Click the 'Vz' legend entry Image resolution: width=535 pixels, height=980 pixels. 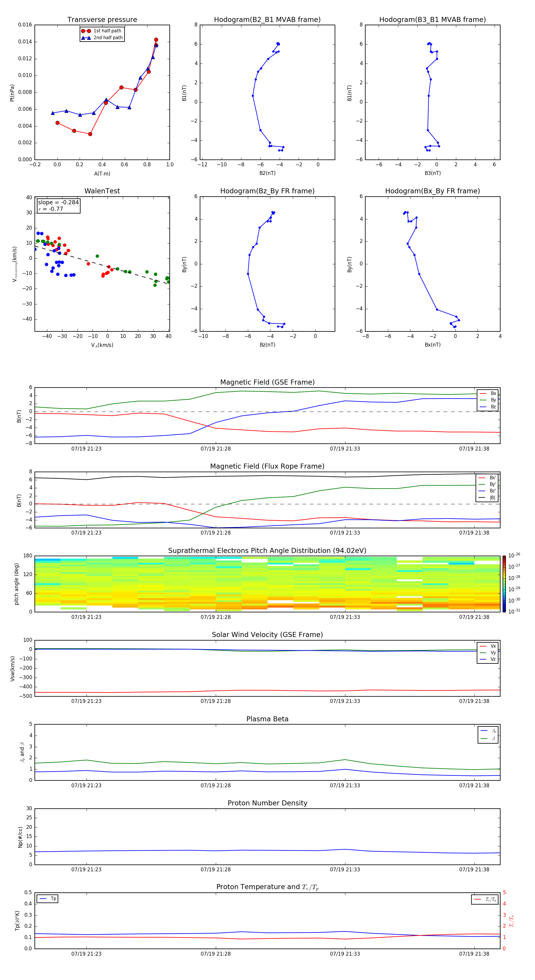click(x=488, y=659)
